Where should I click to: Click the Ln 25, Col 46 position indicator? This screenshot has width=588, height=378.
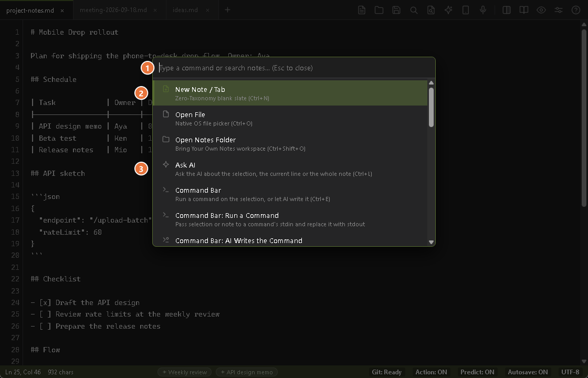(x=23, y=372)
